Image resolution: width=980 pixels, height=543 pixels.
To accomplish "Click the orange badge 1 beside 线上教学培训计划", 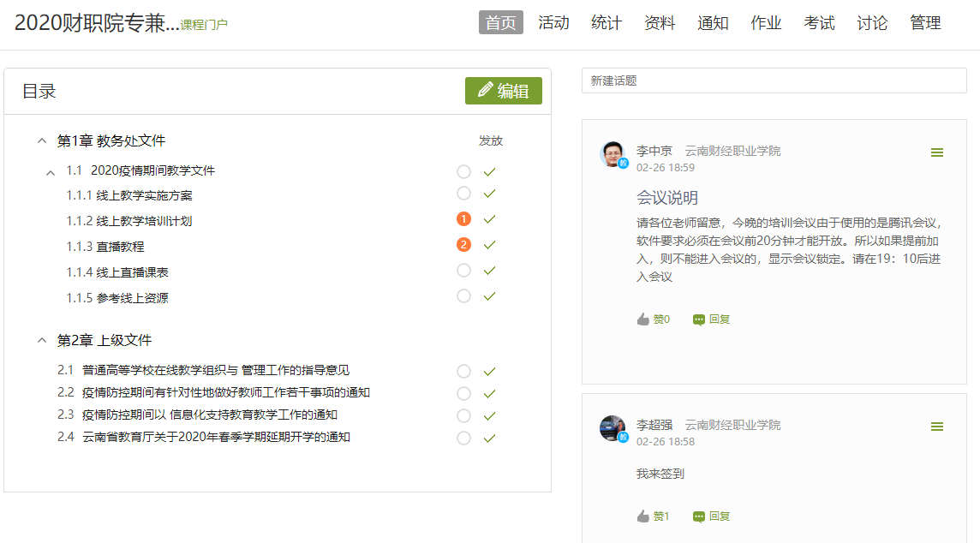I will 463,219.
